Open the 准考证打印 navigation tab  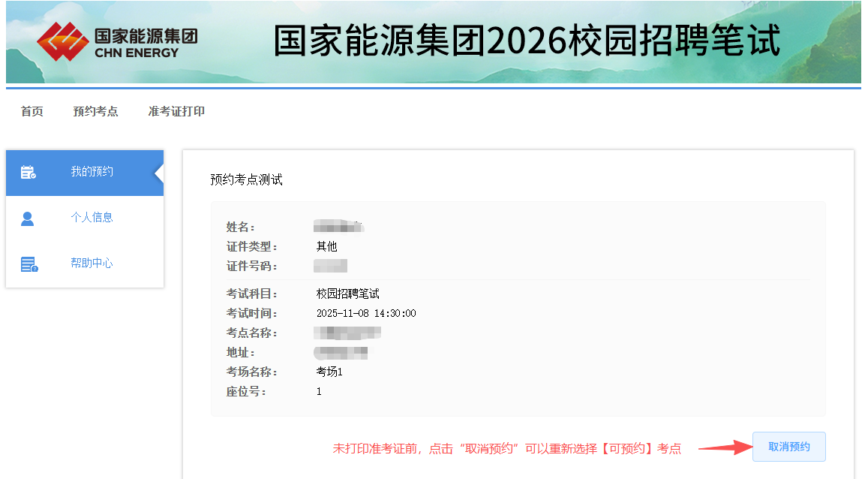tap(176, 111)
